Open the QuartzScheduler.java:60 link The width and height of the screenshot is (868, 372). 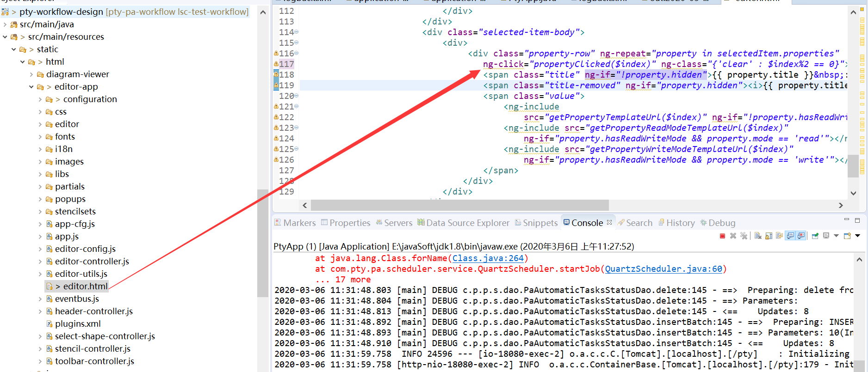click(663, 269)
